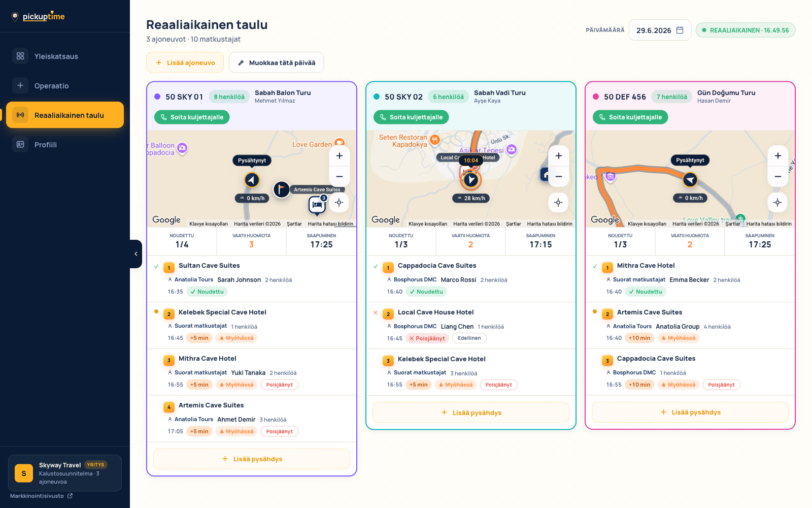Click Muokkaa tätä päivää button
Image resolution: width=812 pixels, height=508 pixels.
[x=277, y=62]
